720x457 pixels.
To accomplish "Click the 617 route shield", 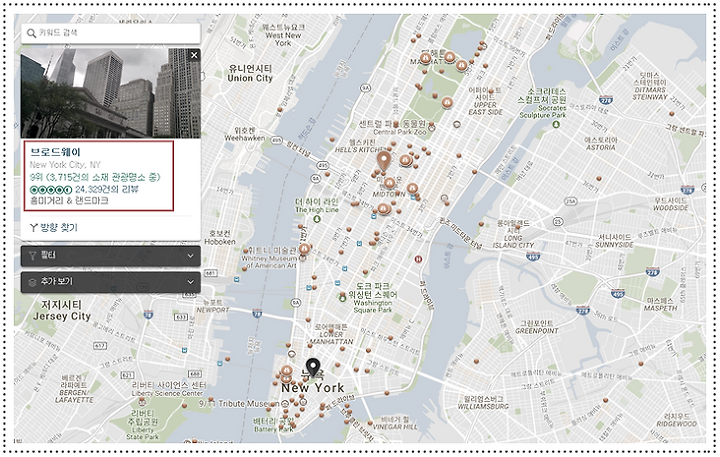I will pos(100,345).
